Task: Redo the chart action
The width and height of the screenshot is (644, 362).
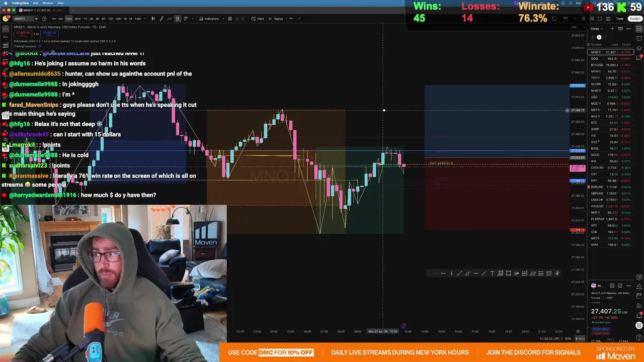Action: point(299,19)
